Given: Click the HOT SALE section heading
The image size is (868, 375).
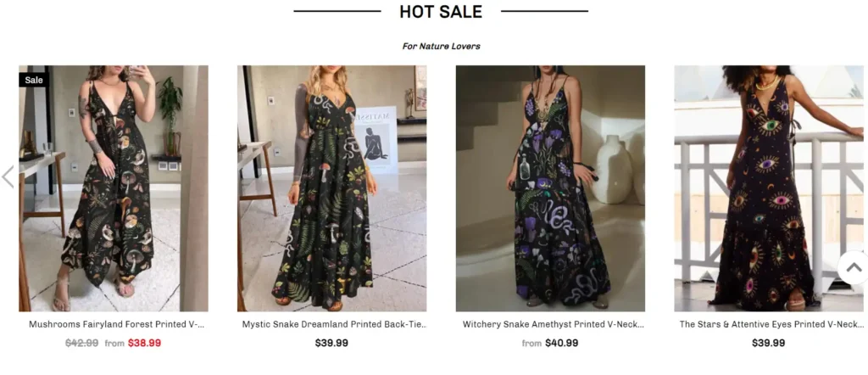Looking at the screenshot, I should coord(441,12).
